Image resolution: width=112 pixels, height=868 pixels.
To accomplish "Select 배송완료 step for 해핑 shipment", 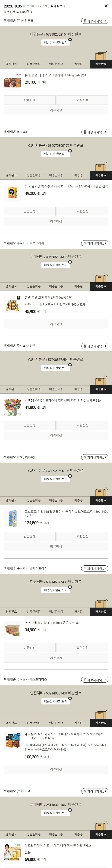I will 101,500.
